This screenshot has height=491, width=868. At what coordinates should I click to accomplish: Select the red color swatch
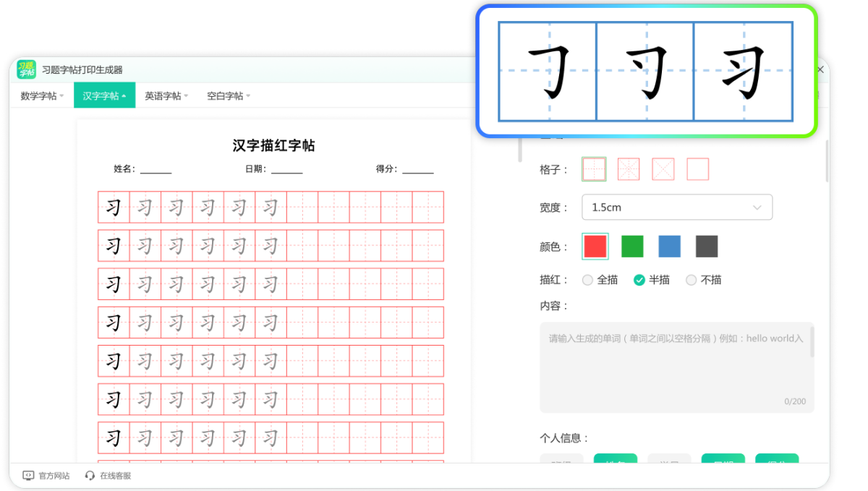[595, 246]
